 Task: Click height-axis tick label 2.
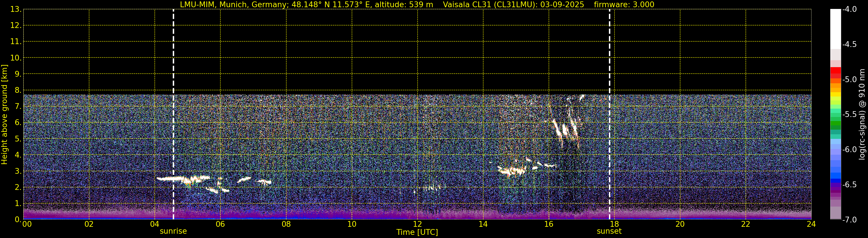pyautogui.click(x=18, y=187)
